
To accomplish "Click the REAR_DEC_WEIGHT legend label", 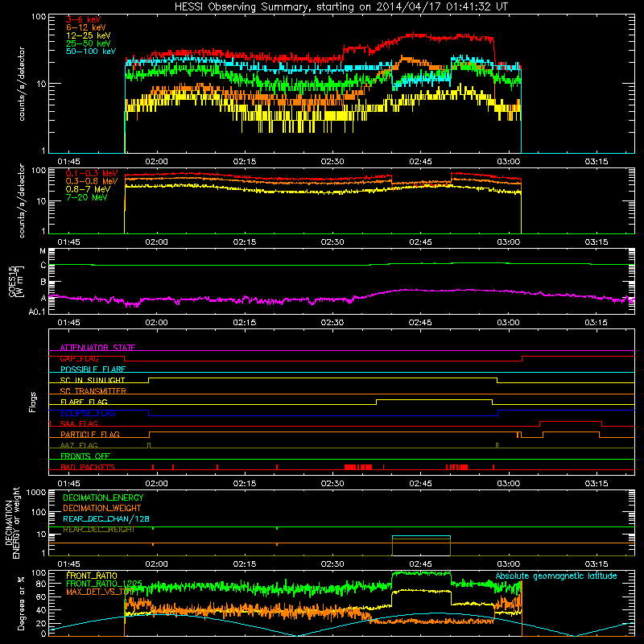I will click(x=98, y=530).
